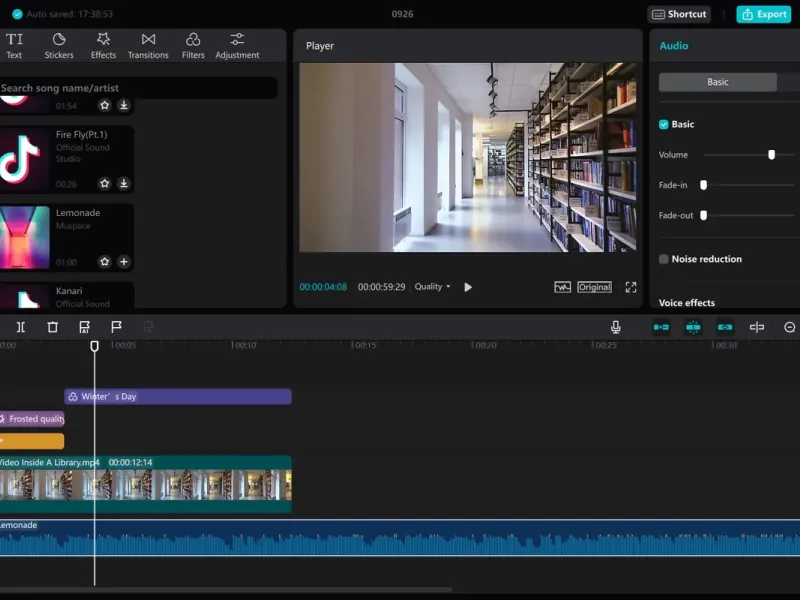Screen dimensions: 800x600
Task: Click the Original aspect ratio selector
Action: [594, 287]
